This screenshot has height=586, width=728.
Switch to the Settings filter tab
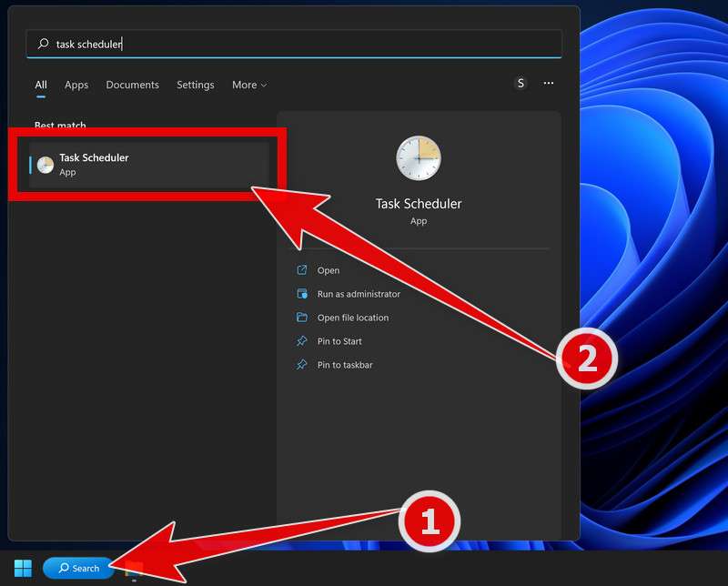[x=196, y=85]
